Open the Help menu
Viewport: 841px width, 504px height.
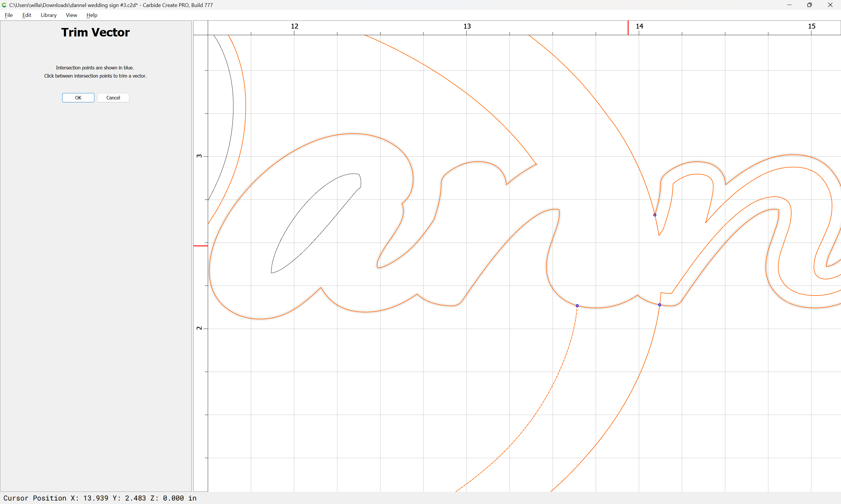pos(92,15)
